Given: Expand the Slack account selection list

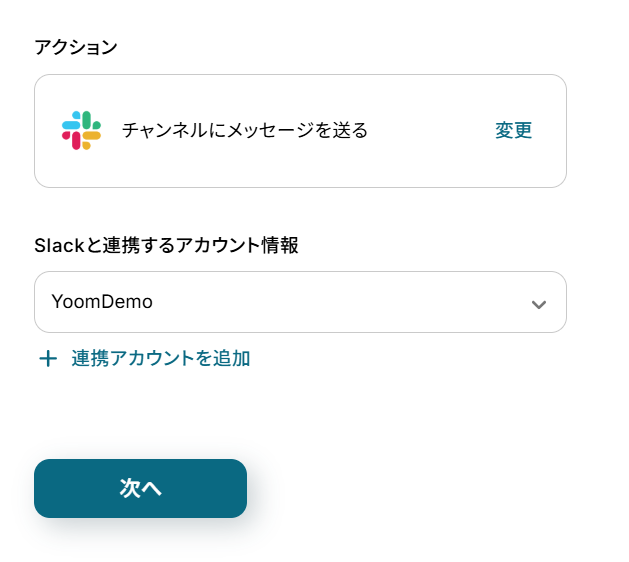Looking at the screenshot, I should click(x=539, y=303).
